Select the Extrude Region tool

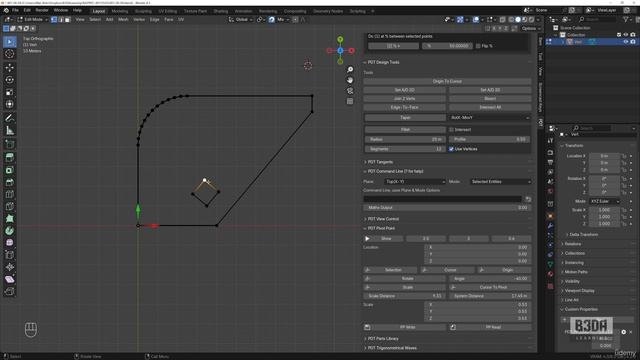(x=10, y=158)
